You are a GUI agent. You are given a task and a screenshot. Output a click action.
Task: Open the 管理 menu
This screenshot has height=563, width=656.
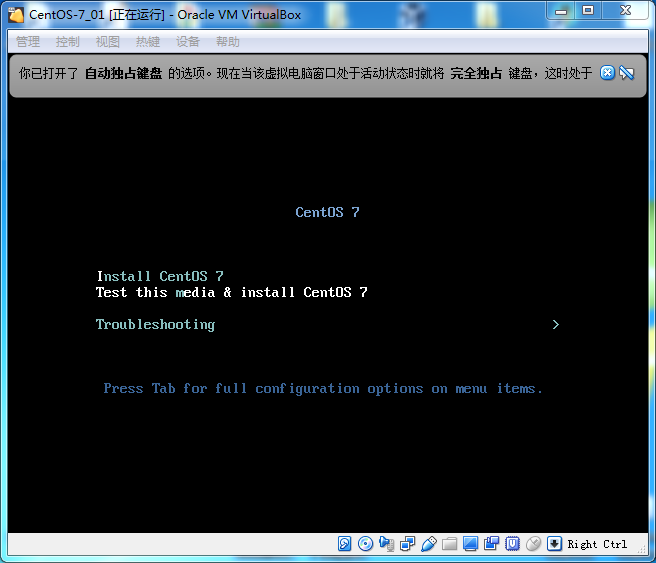point(28,41)
